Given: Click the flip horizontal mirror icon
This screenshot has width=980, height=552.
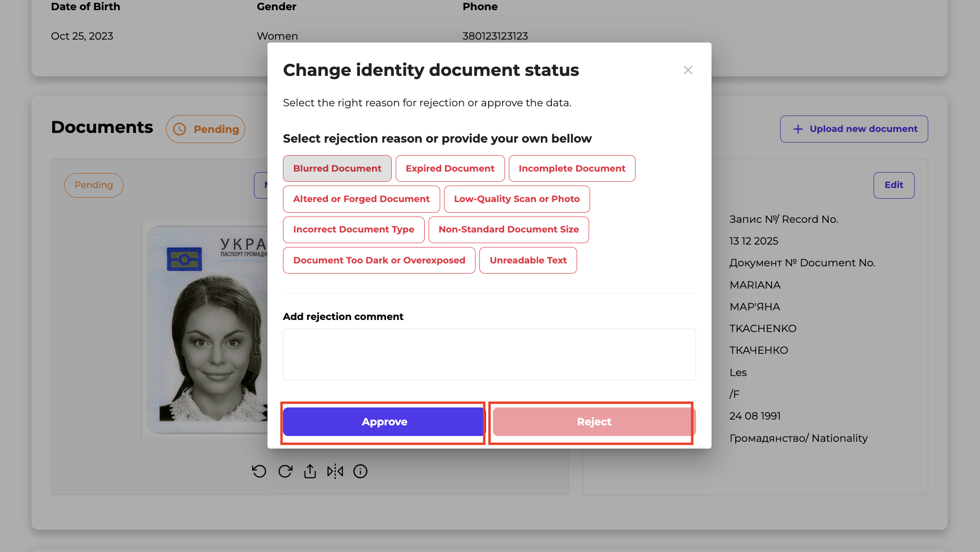Looking at the screenshot, I should (x=335, y=471).
